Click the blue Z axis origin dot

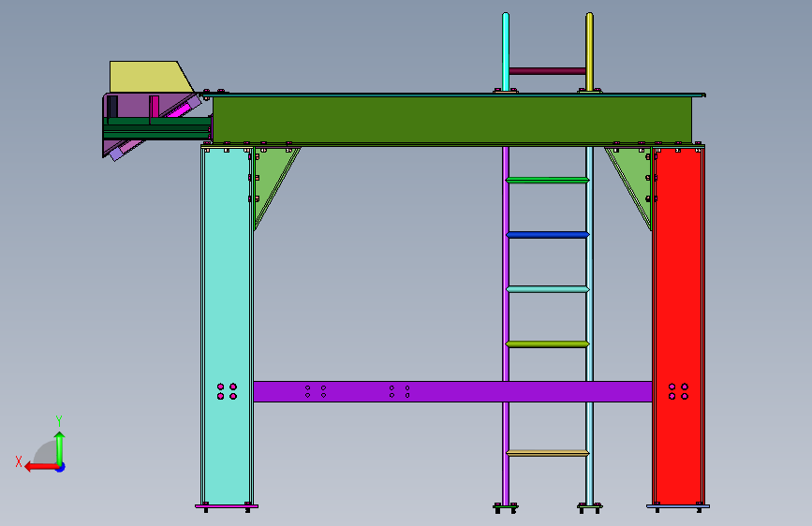(61, 467)
